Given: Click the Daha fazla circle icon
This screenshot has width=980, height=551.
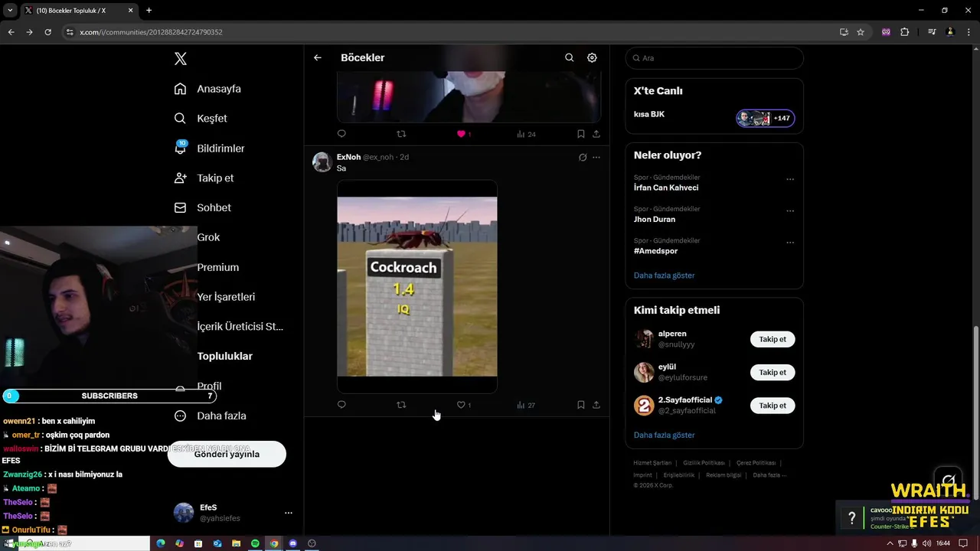Looking at the screenshot, I should point(180,416).
